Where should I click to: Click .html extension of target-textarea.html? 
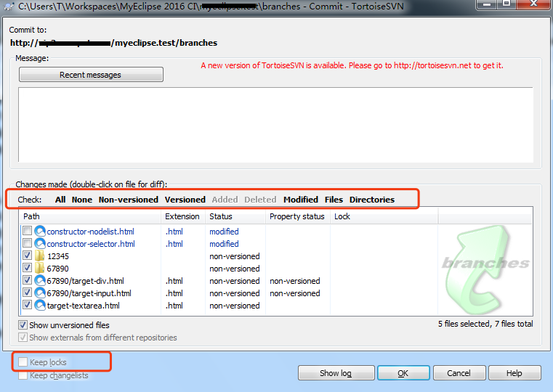174,306
